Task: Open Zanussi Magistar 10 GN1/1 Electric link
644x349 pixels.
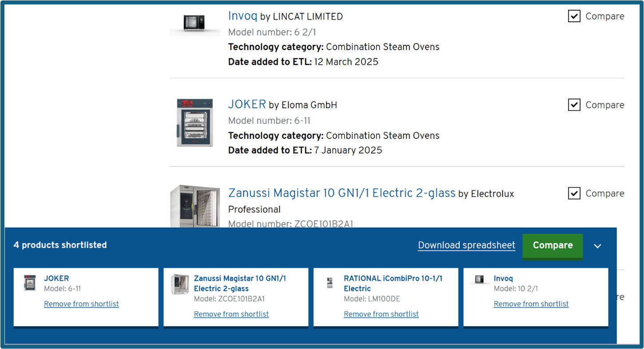Action: tap(342, 193)
